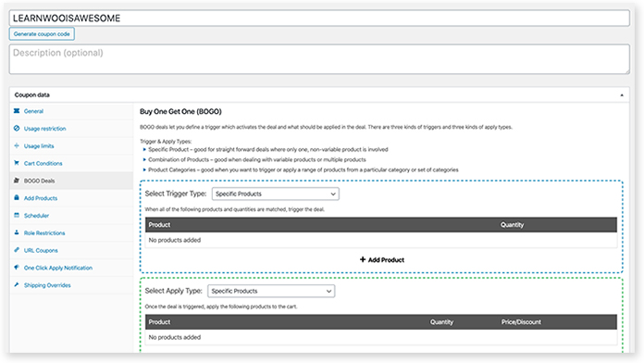The image size is (644, 363).
Task: Click the Description (optional) text area
Action: [x=319, y=59]
